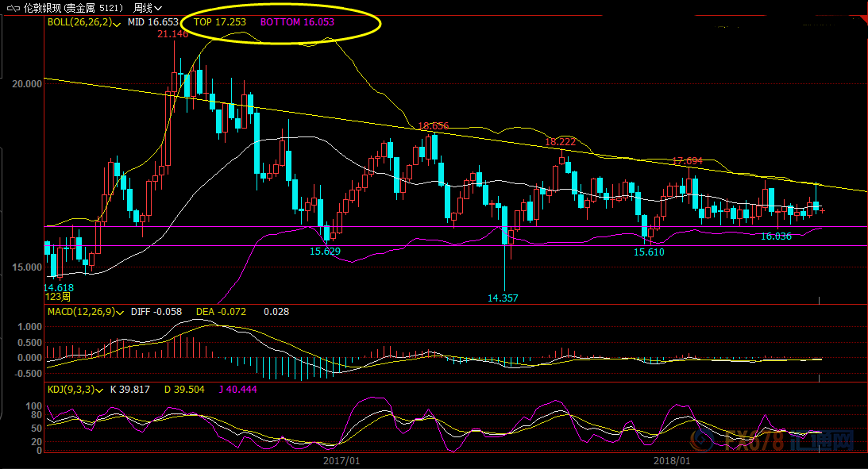Click the 14.357 low price marker
868x469 pixels.
[x=503, y=298]
